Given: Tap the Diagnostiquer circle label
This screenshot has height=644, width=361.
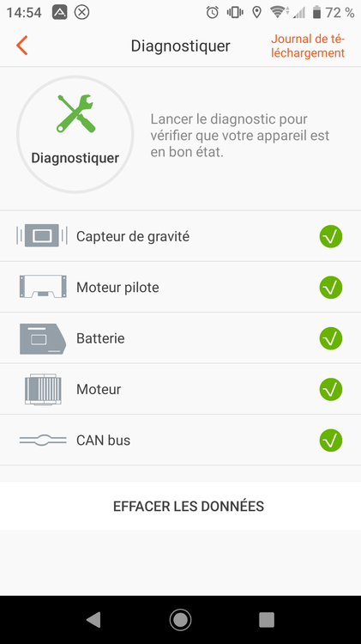Looking at the screenshot, I should pyautogui.click(x=75, y=158).
